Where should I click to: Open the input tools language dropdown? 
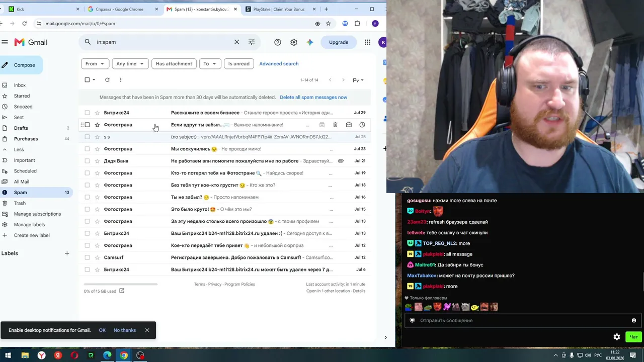pyautogui.click(x=358, y=80)
